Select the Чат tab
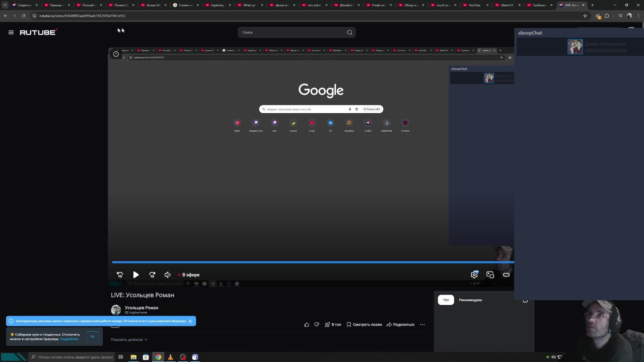The image size is (644, 362). 446,300
